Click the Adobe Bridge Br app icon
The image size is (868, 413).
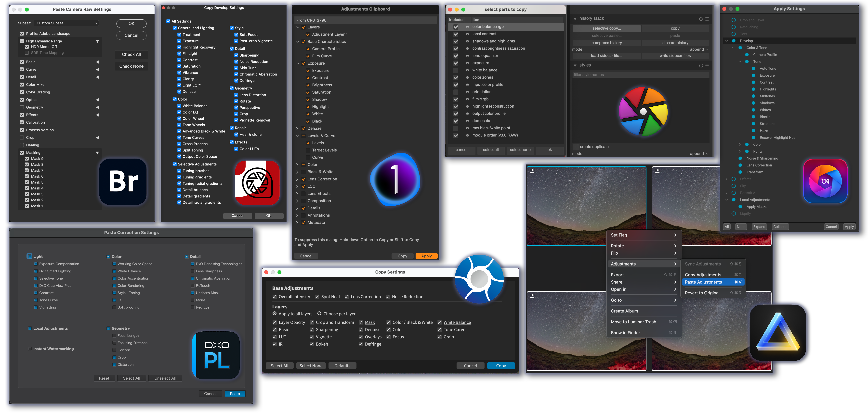click(123, 182)
